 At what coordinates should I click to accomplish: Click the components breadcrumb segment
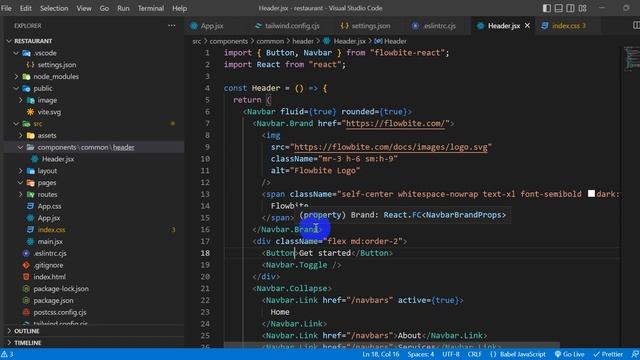coord(229,41)
